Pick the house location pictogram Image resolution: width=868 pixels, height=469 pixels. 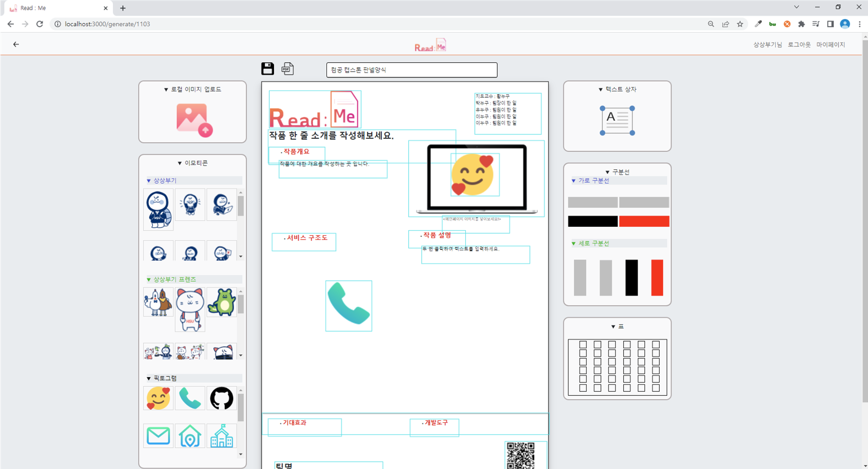(x=190, y=436)
